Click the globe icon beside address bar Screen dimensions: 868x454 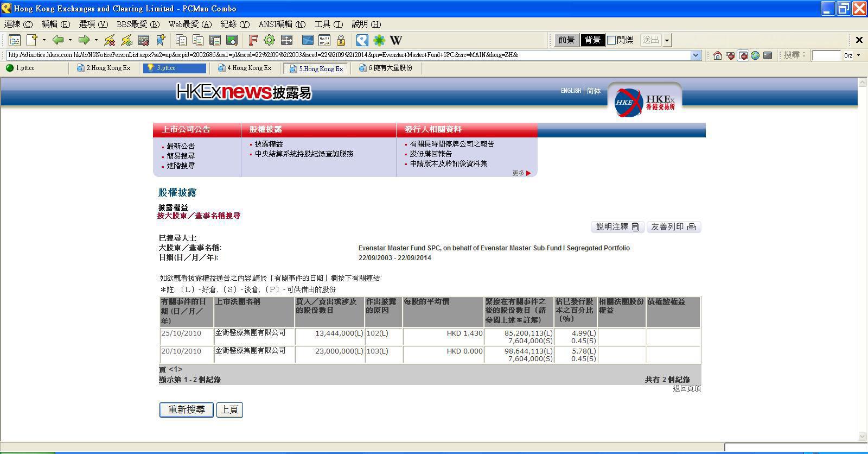click(755, 55)
